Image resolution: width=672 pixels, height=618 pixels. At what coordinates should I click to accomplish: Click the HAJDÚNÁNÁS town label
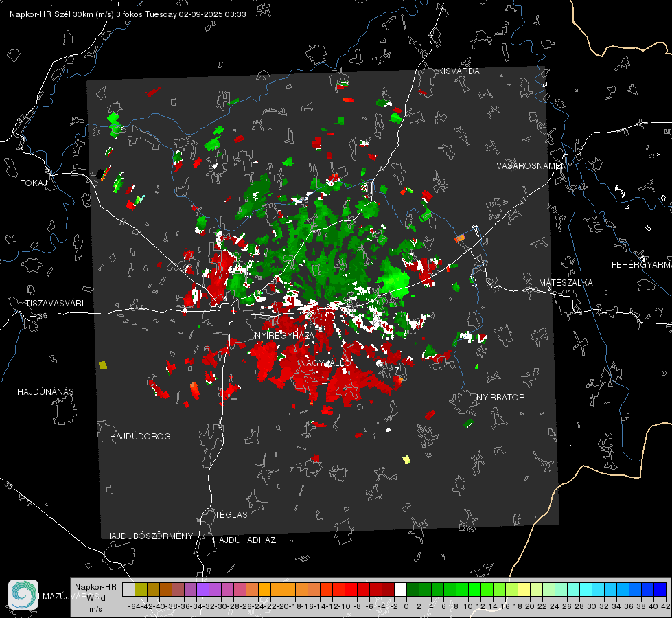pos(45,391)
